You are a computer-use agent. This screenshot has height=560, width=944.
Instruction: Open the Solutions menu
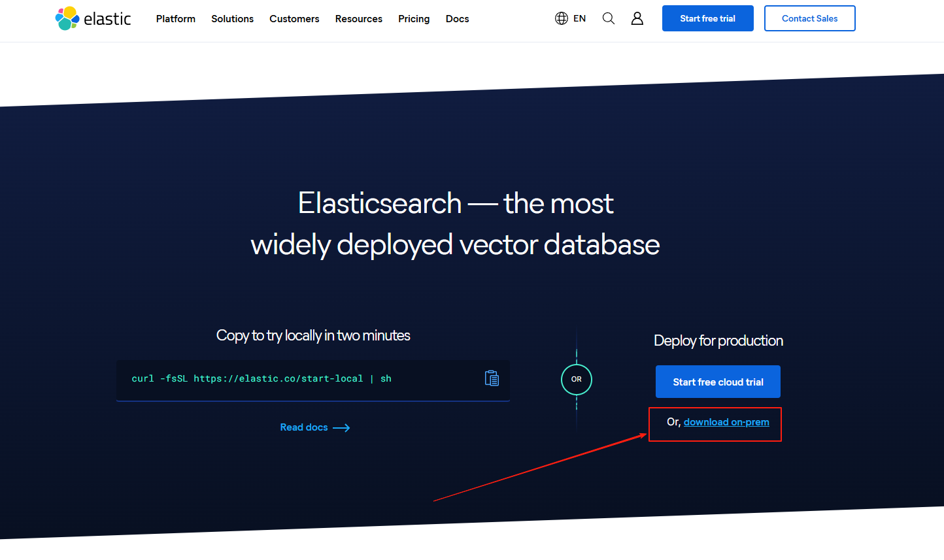coord(232,19)
